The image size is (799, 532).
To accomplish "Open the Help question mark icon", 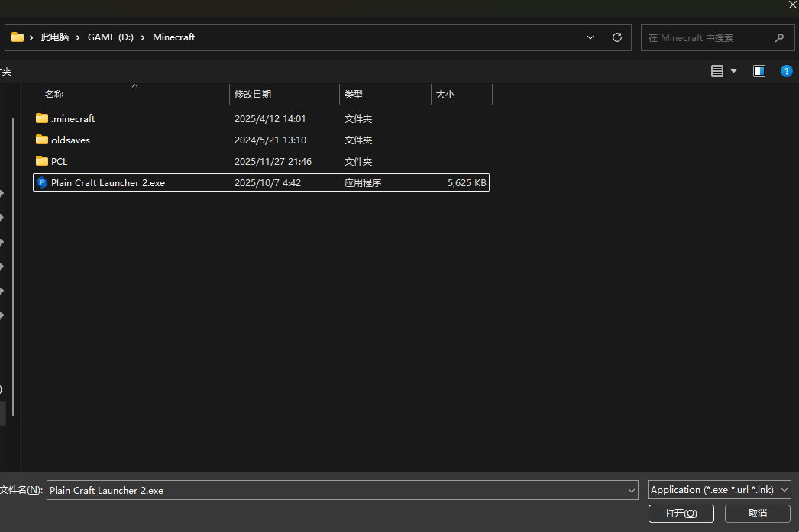I will (x=786, y=71).
